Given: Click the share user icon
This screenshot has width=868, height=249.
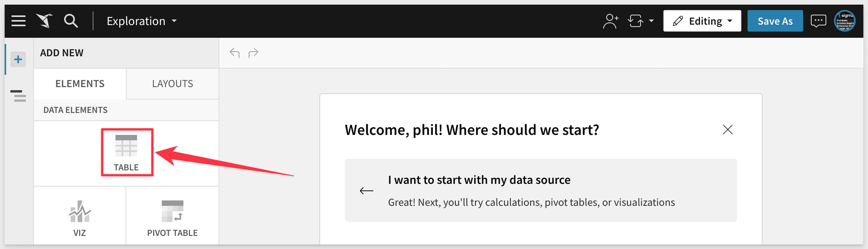Looking at the screenshot, I should point(610,21).
